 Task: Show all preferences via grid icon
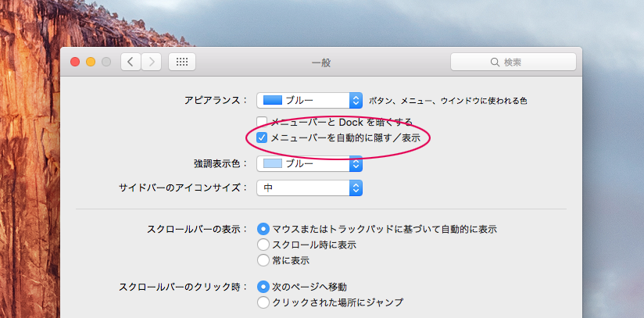[x=182, y=62]
